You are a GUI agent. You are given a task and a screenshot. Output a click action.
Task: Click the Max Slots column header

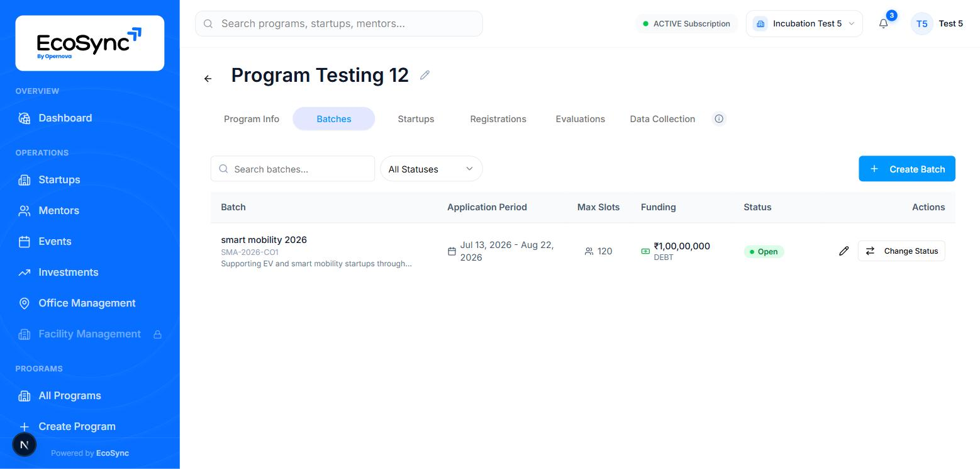point(598,207)
